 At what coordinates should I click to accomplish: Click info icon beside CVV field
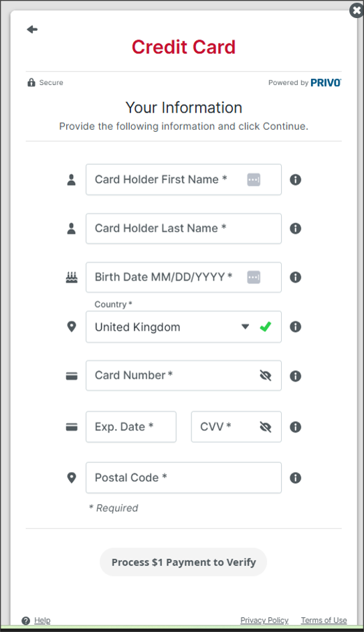(296, 427)
